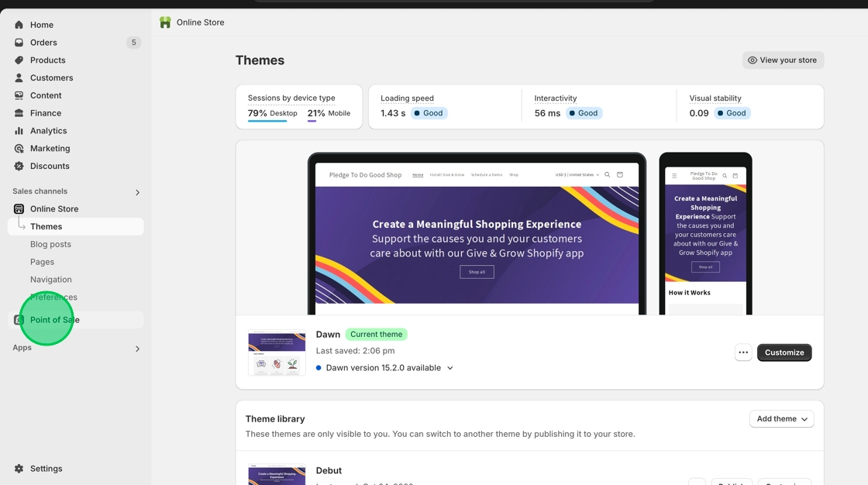Click the 79% Desktop sessions value
This screenshot has width=868, height=485.
coord(272,113)
